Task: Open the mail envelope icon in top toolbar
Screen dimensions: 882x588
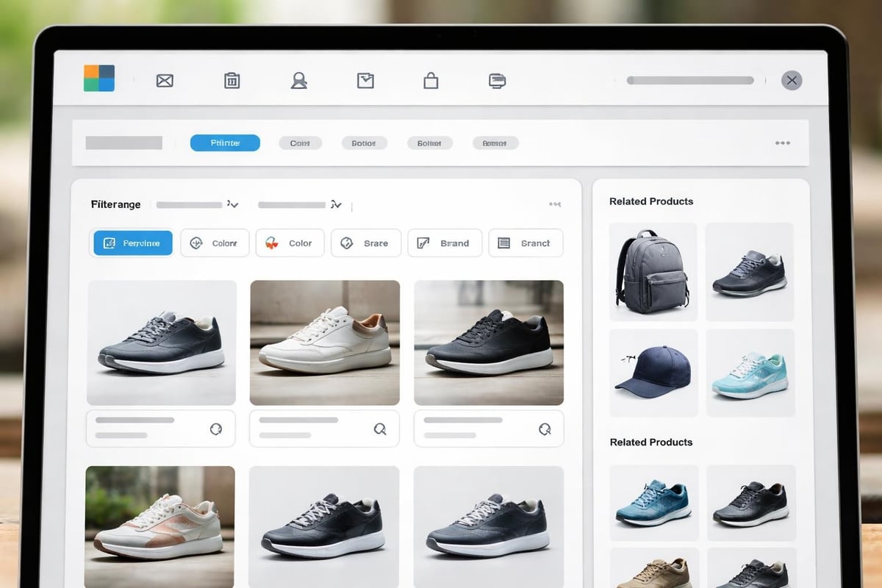Action: pyautogui.click(x=165, y=81)
